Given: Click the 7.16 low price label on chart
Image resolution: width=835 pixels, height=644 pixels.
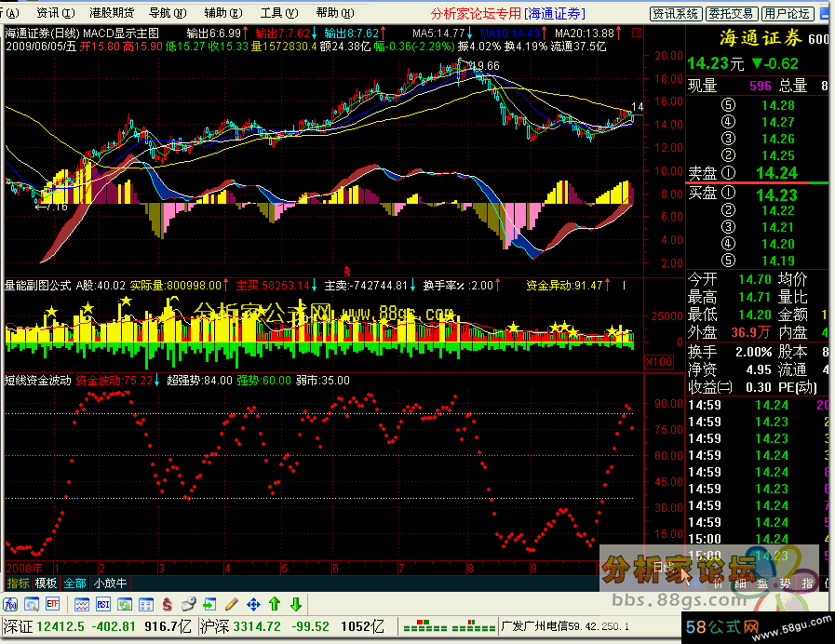Looking at the screenshot, I should coord(57,207).
